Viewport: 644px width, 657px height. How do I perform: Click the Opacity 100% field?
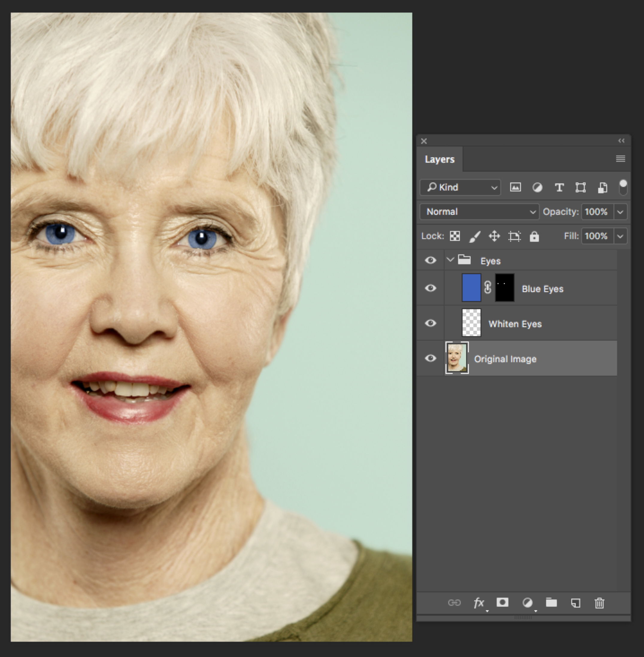pos(597,212)
